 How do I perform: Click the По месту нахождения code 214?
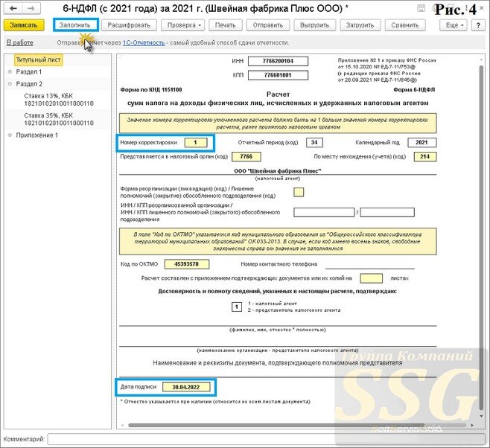pos(425,156)
